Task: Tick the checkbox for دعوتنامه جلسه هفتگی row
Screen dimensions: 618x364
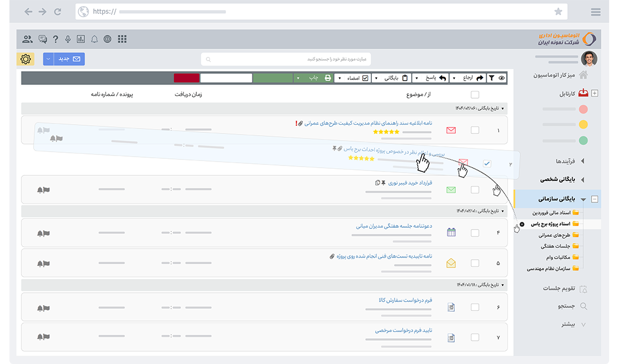Action: point(475,233)
